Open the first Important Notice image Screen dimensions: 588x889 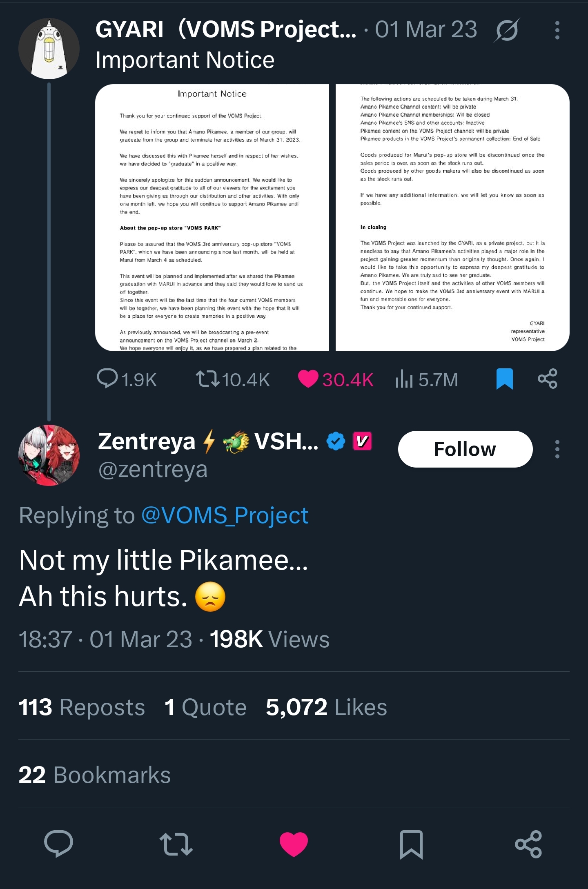coord(212,218)
